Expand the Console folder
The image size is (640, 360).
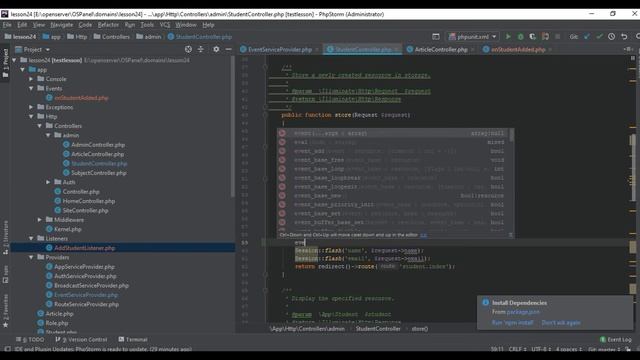tap(31, 79)
